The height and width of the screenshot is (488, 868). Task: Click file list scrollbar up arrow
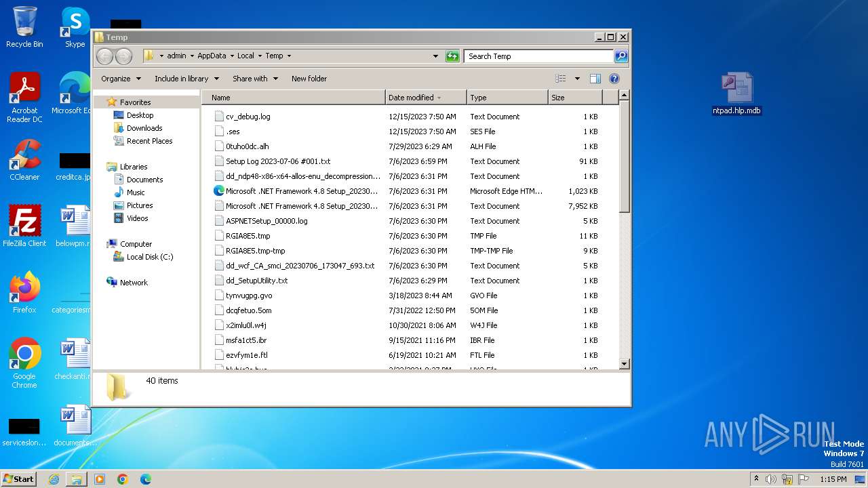625,96
